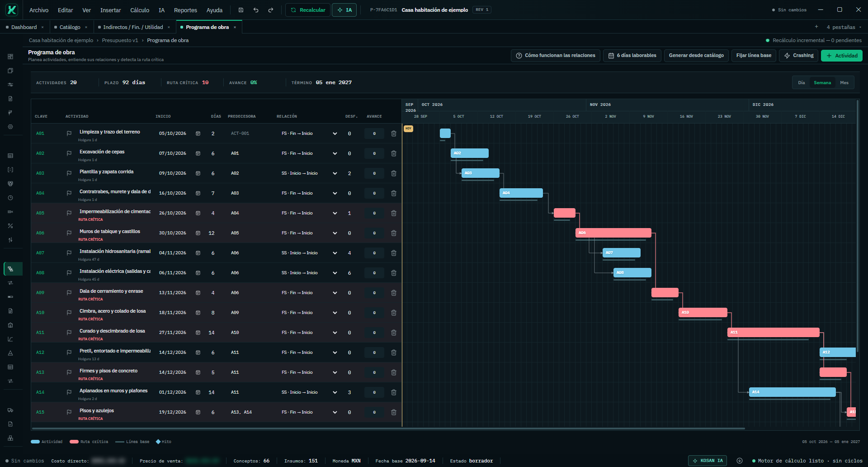The height and width of the screenshot is (467, 868).
Task: Click the Recalcular button
Action: tap(308, 10)
